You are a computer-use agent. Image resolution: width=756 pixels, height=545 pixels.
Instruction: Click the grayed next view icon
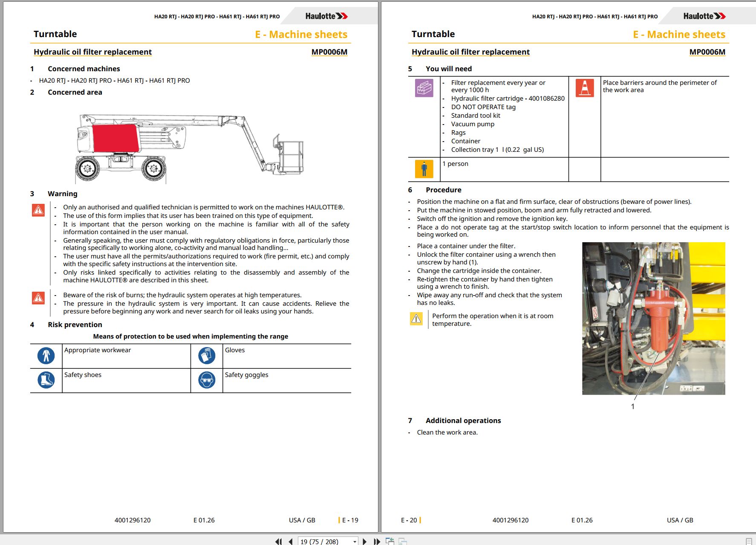tap(403, 541)
